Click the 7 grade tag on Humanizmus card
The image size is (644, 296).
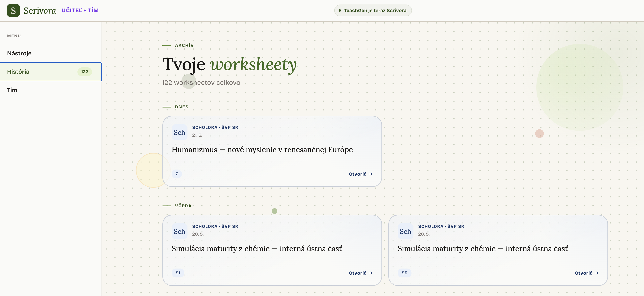176,174
